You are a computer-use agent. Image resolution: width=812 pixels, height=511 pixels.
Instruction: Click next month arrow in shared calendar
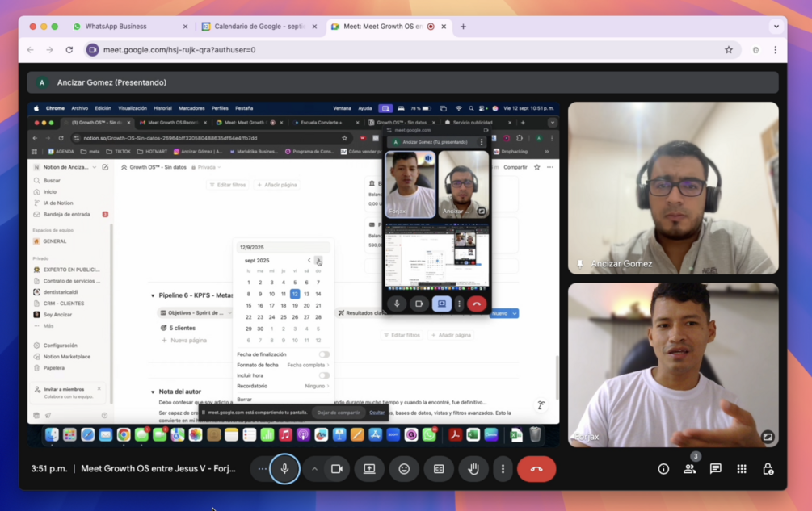click(318, 260)
